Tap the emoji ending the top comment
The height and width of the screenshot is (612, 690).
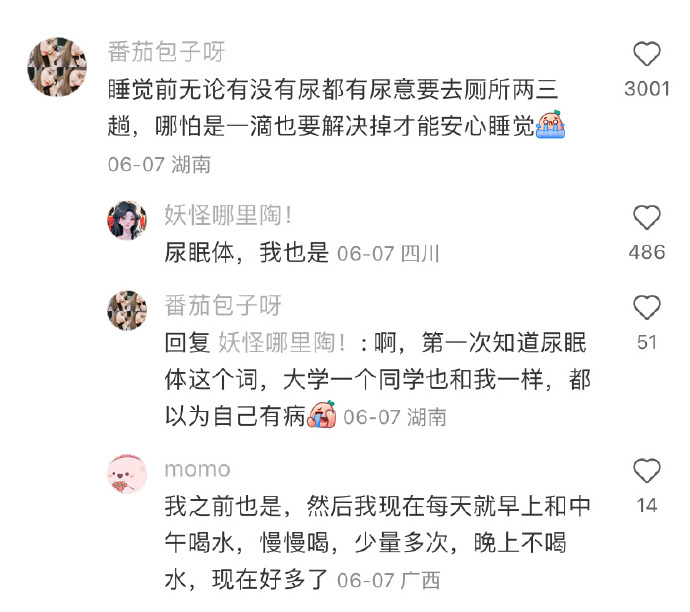[x=550, y=125]
